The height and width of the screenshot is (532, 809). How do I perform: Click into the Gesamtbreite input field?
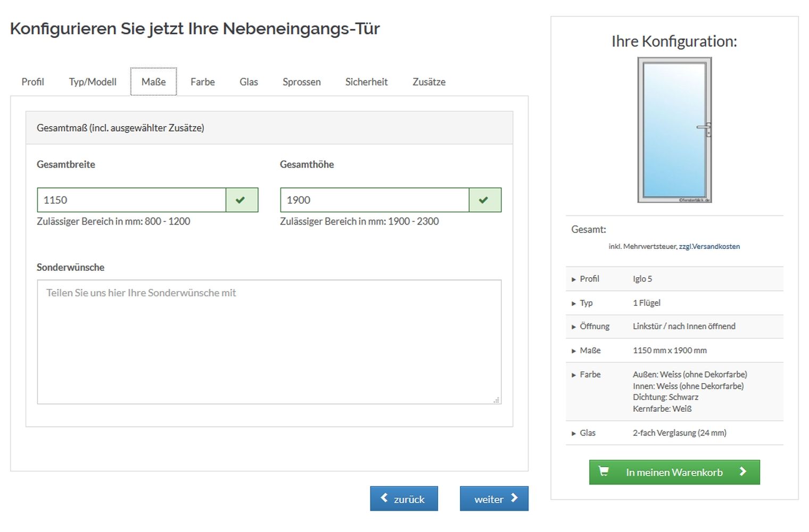(x=131, y=200)
